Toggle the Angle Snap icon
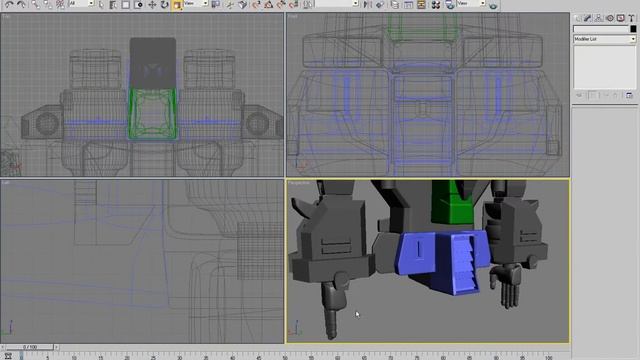 click(269, 5)
